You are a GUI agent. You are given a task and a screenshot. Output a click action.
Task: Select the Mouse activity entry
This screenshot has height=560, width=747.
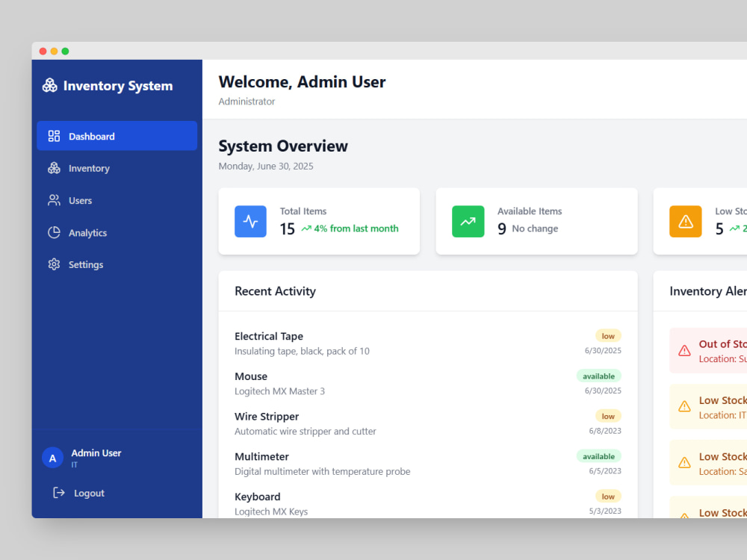pos(428,383)
